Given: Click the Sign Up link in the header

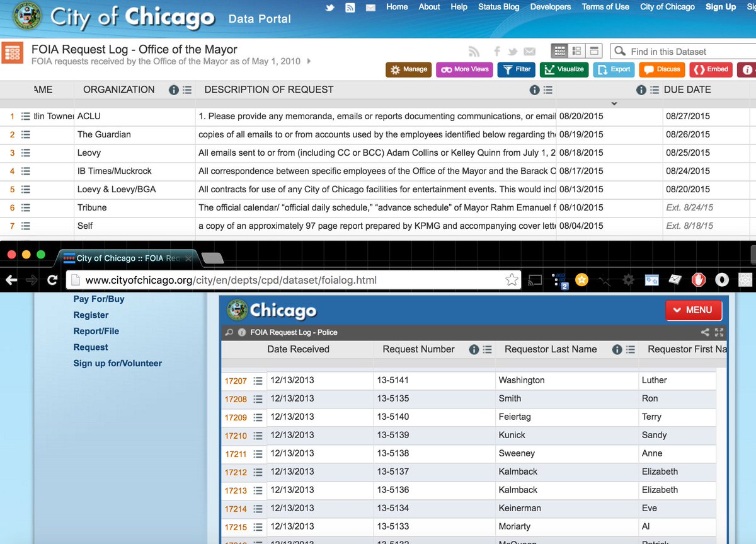Looking at the screenshot, I should 721,7.
